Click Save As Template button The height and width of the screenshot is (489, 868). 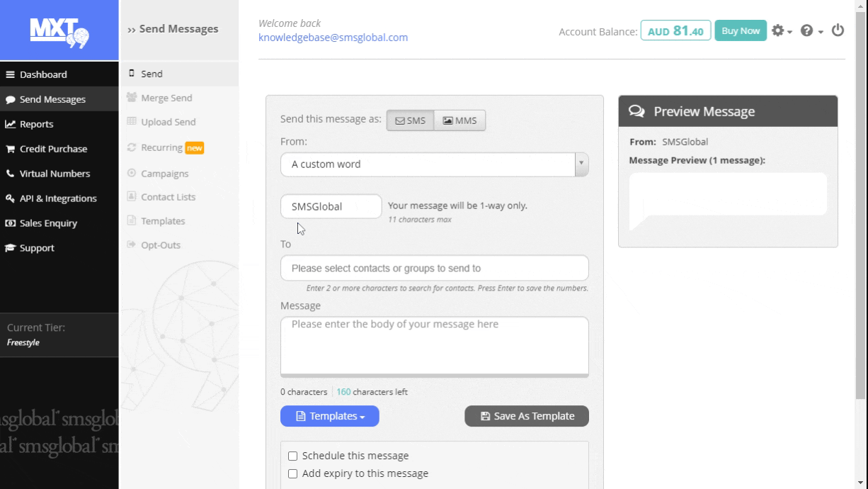click(x=526, y=416)
